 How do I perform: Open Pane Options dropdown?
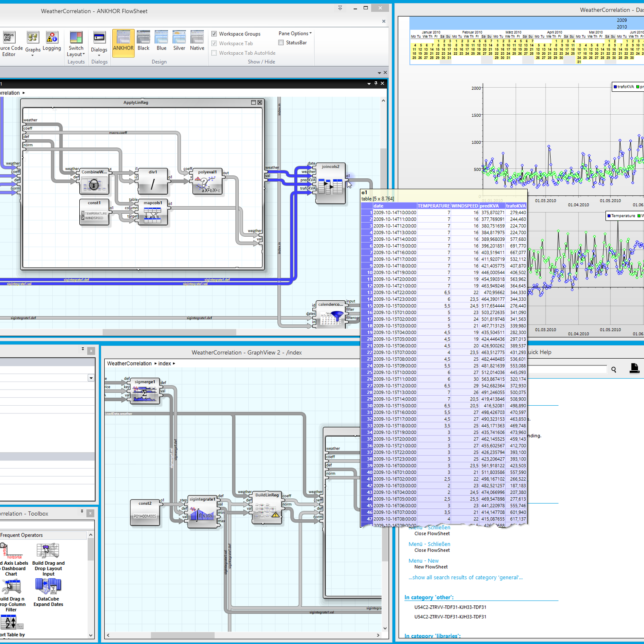(x=295, y=33)
